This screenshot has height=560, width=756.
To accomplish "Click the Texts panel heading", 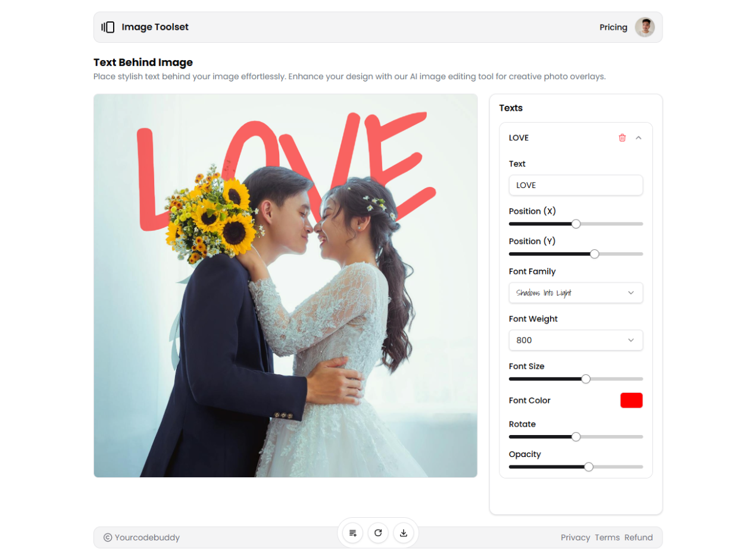I will (x=511, y=108).
